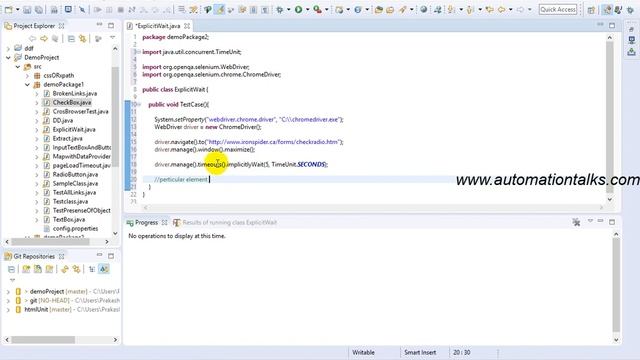Click Git hierarchical branch layout icon
The height and width of the screenshot is (360, 640).
click(x=92, y=269)
